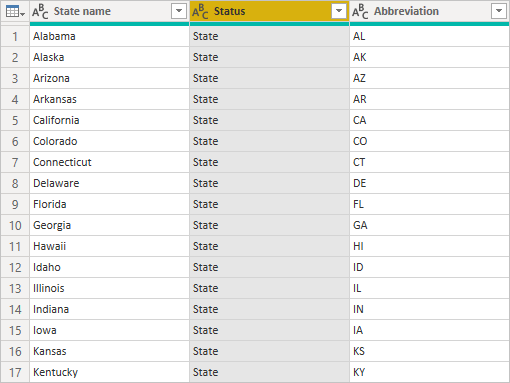
Task: Click the Hawaii cell
Action: point(109,246)
